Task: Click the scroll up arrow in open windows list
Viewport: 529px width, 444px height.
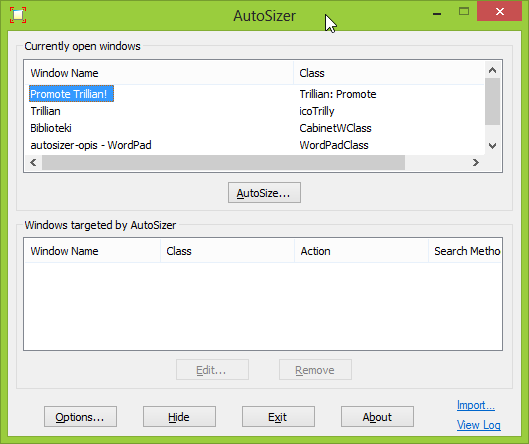Action: [492, 70]
